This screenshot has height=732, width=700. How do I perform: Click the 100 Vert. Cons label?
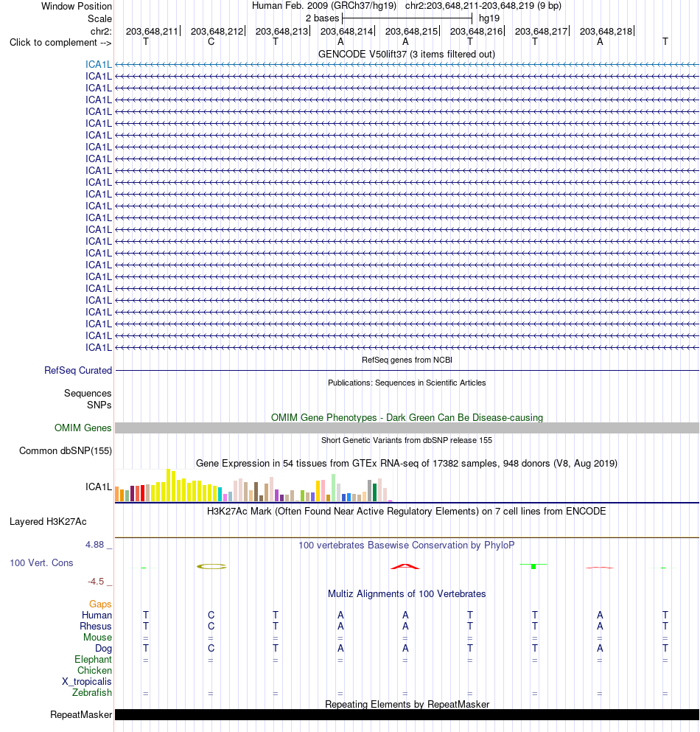click(x=41, y=562)
